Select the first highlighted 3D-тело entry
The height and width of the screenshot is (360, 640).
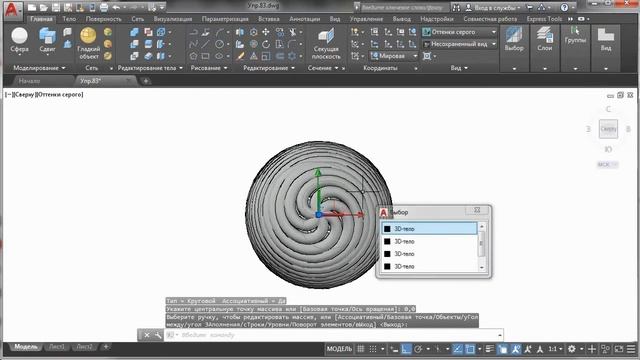pyautogui.click(x=429, y=229)
